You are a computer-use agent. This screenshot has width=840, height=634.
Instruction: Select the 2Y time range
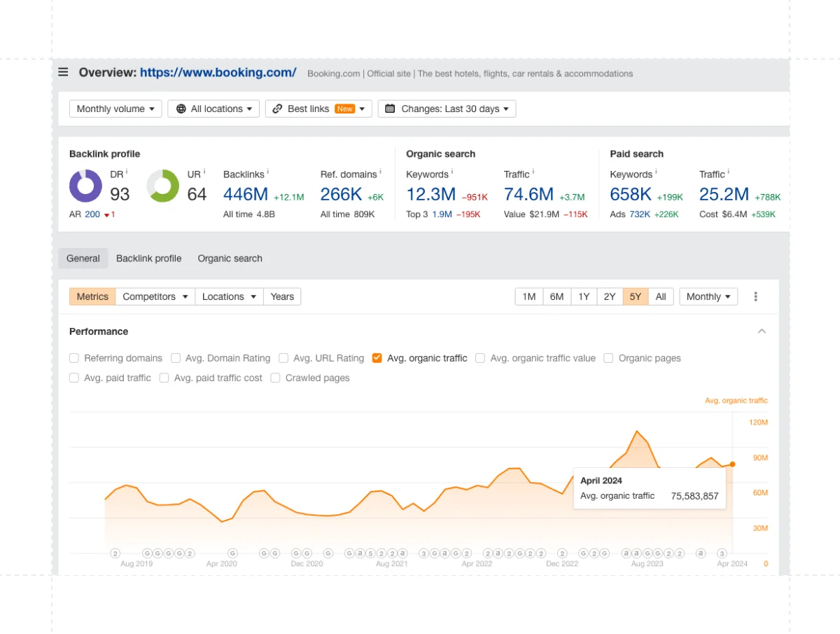[x=610, y=296]
